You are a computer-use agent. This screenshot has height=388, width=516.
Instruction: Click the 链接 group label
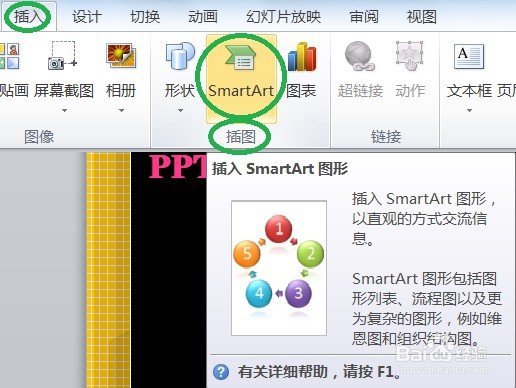(x=386, y=137)
